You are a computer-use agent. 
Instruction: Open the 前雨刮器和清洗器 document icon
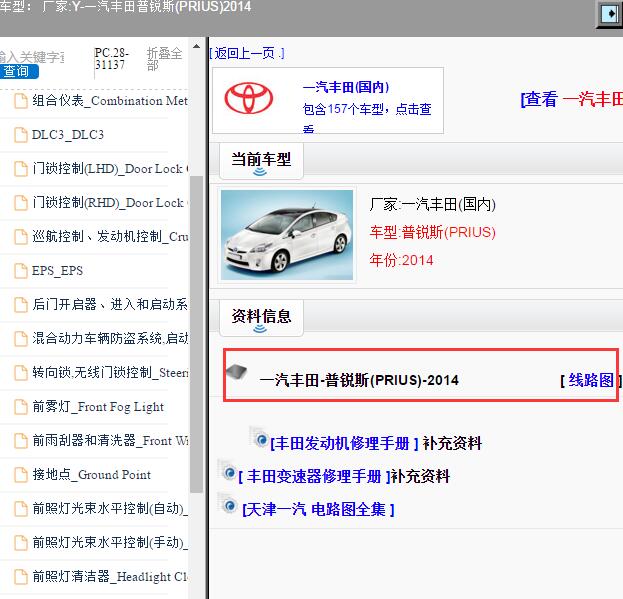pyautogui.click(x=21, y=441)
